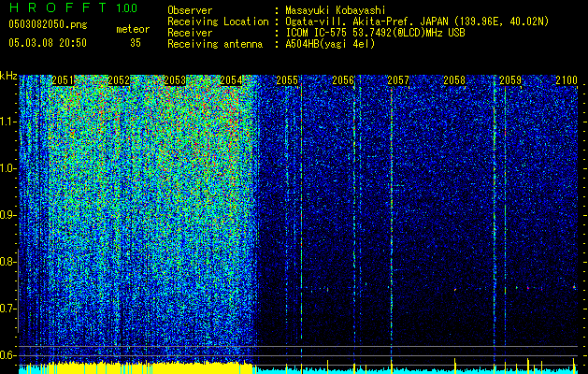Click the 2051 time marker
The width and height of the screenshot is (588, 374).
(63, 80)
